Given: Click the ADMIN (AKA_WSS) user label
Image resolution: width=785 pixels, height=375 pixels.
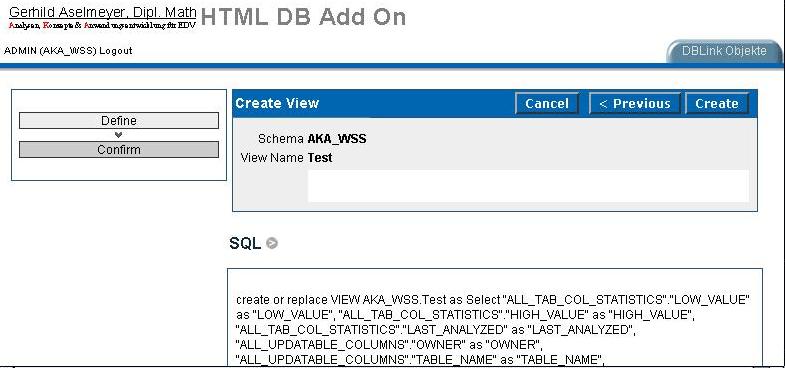Looking at the screenshot, I should pos(50,51).
